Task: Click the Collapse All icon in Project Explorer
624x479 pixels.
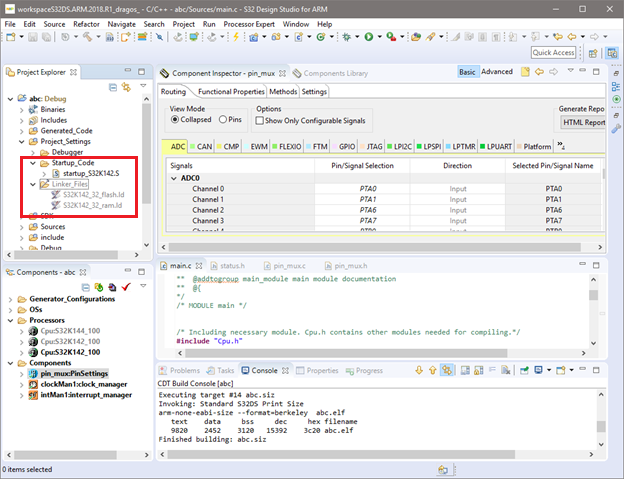Action: pyautogui.click(x=113, y=87)
